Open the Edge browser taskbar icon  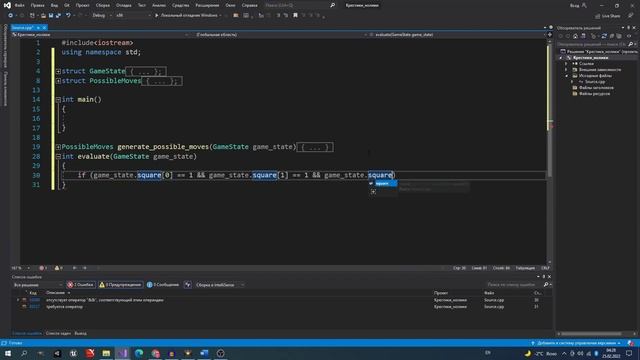click(139, 353)
